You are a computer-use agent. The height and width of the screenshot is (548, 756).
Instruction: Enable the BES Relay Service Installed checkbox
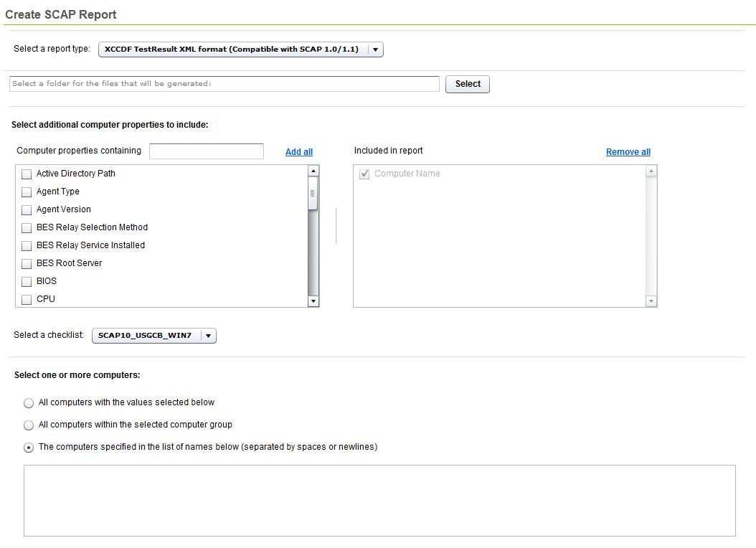click(x=26, y=245)
